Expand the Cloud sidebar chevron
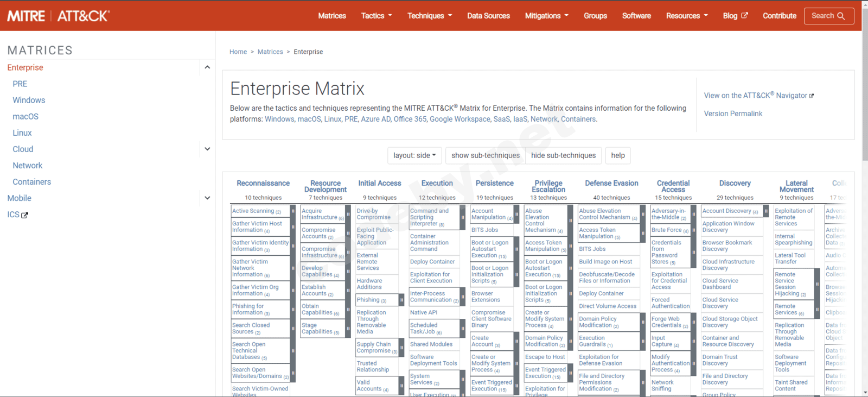Screen dimensions: 868x397 207,149
